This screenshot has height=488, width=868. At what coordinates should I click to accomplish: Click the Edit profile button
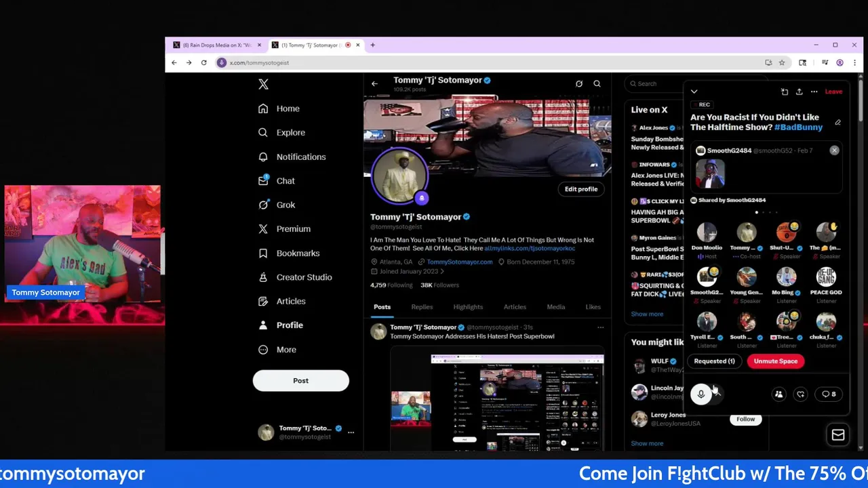[581, 189]
